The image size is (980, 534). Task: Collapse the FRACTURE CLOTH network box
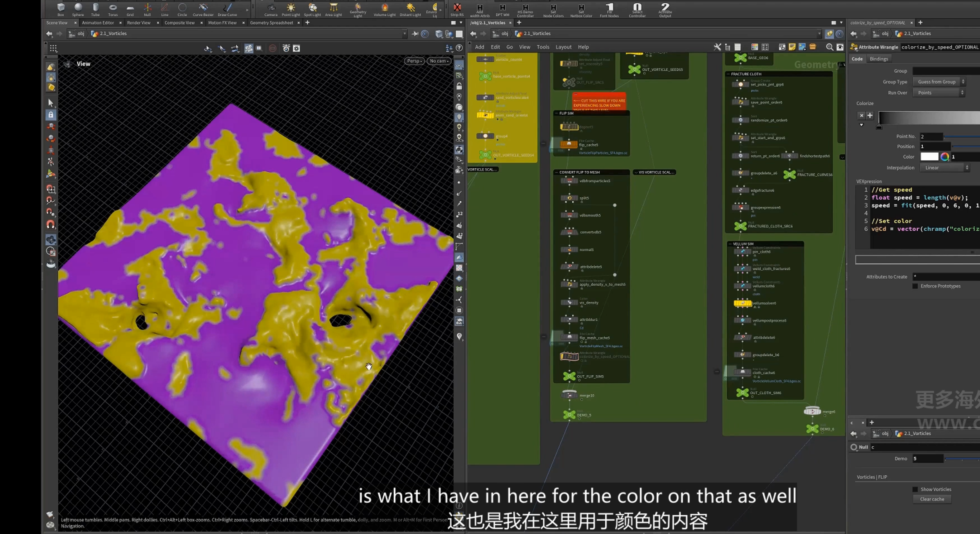pyautogui.click(x=728, y=74)
